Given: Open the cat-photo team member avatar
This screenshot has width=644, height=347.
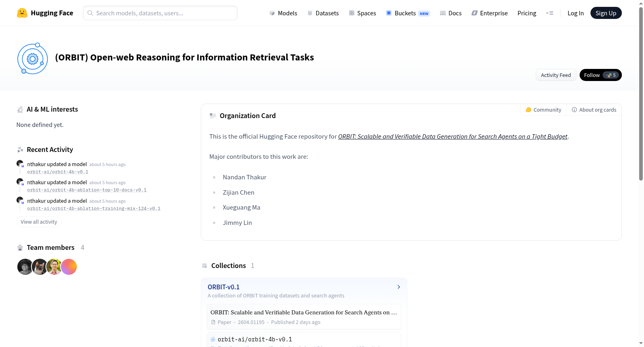Looking at the screenshot, I should 39,267.
